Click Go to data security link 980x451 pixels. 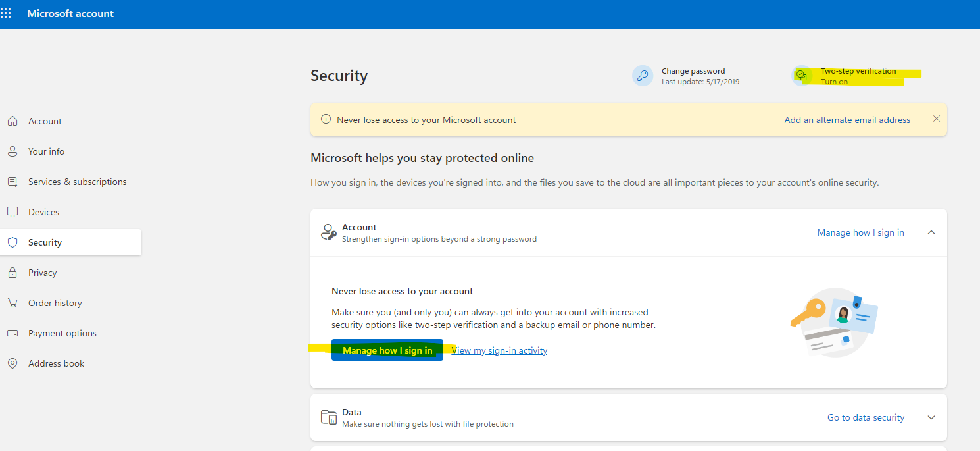tap(866, 417)
